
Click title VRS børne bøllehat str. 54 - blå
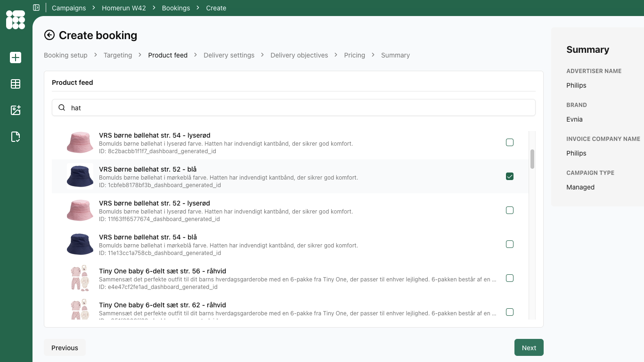tap(148, 237)
